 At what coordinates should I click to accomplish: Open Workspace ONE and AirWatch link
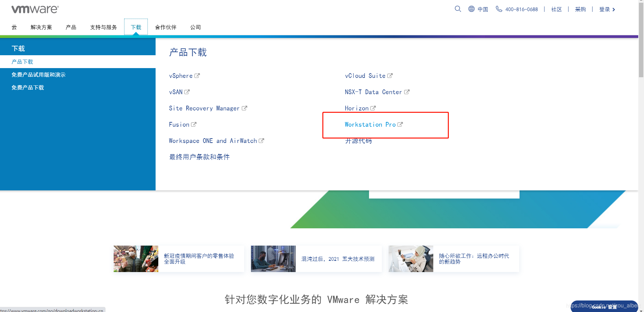[213, 141]
